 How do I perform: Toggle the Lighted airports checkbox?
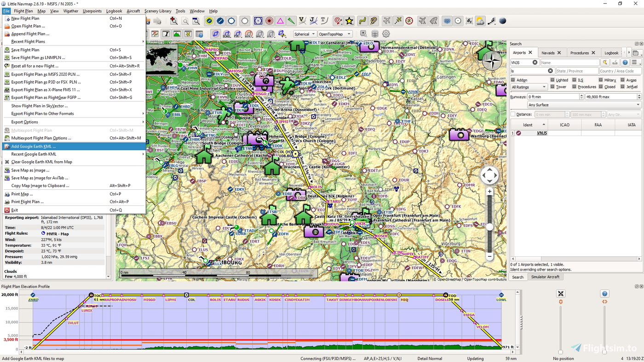click(x=552, y=80)
